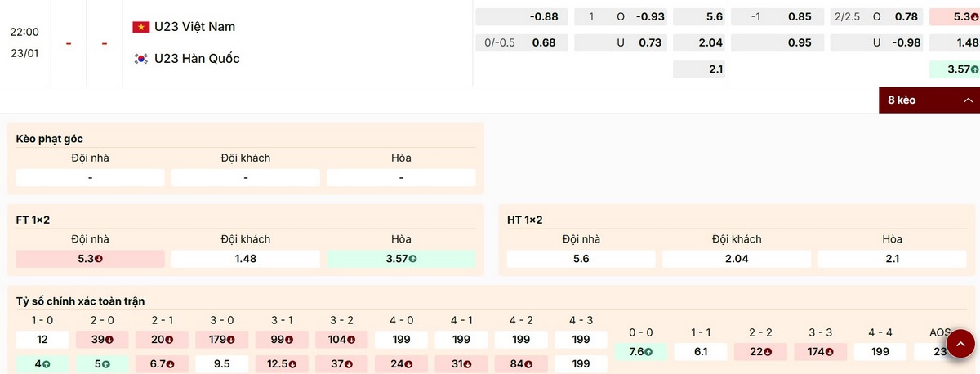The width and height of the screenshot is (980, 374).
Task: Select the 2-2 score odds 22
Action: click(x=760, y=352)
